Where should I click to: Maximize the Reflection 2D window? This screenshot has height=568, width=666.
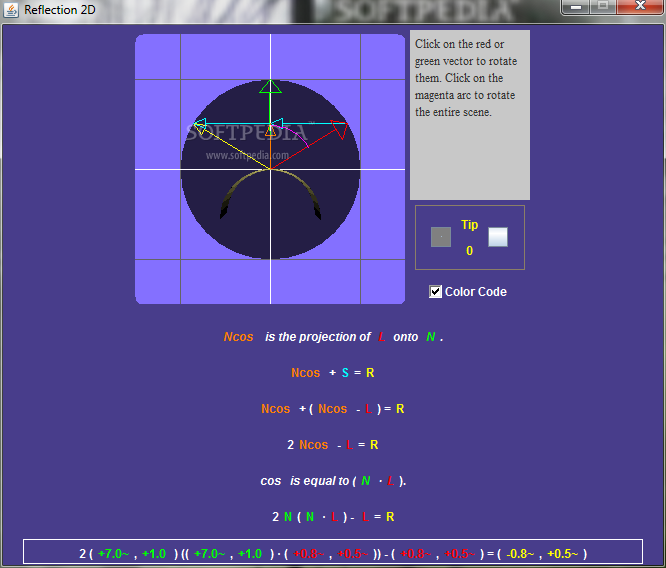(603, 6)
